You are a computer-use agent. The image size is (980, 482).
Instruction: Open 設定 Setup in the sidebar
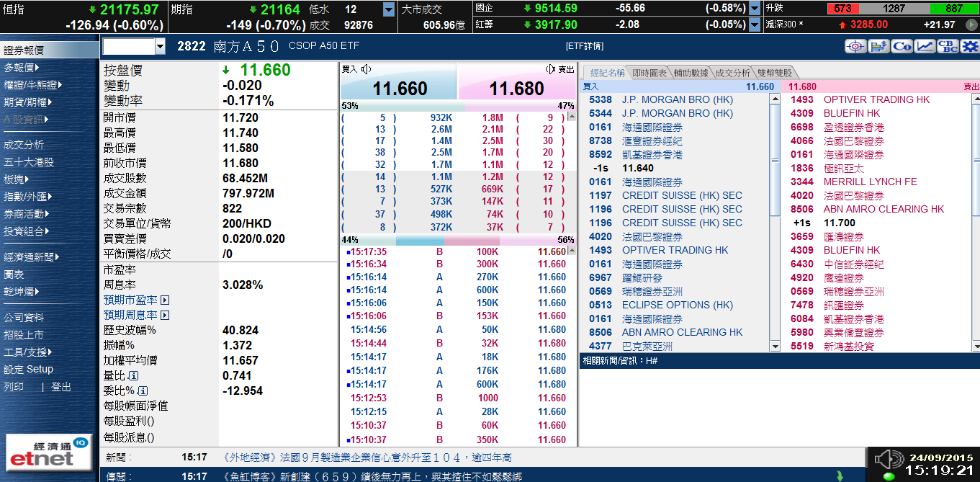pos(29,369)
